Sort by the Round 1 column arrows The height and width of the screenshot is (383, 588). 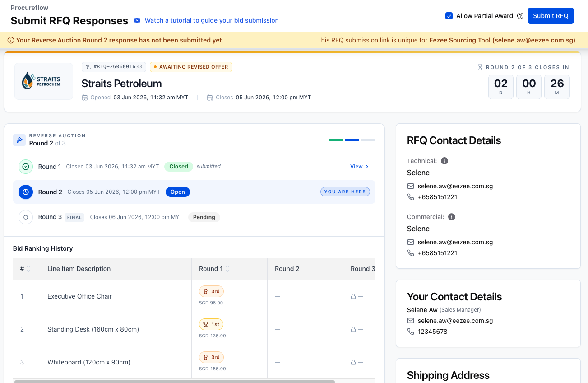point(227,269)
